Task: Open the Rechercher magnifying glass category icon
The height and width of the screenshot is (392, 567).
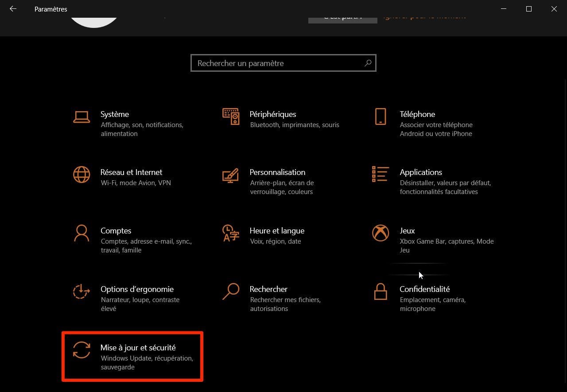Action: (x=231, y=291)
